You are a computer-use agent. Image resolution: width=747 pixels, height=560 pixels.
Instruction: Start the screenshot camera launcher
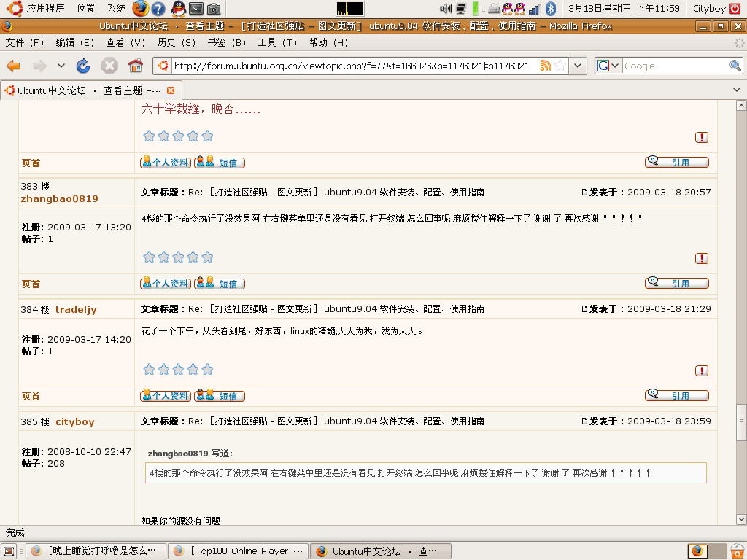click(214, 9)
